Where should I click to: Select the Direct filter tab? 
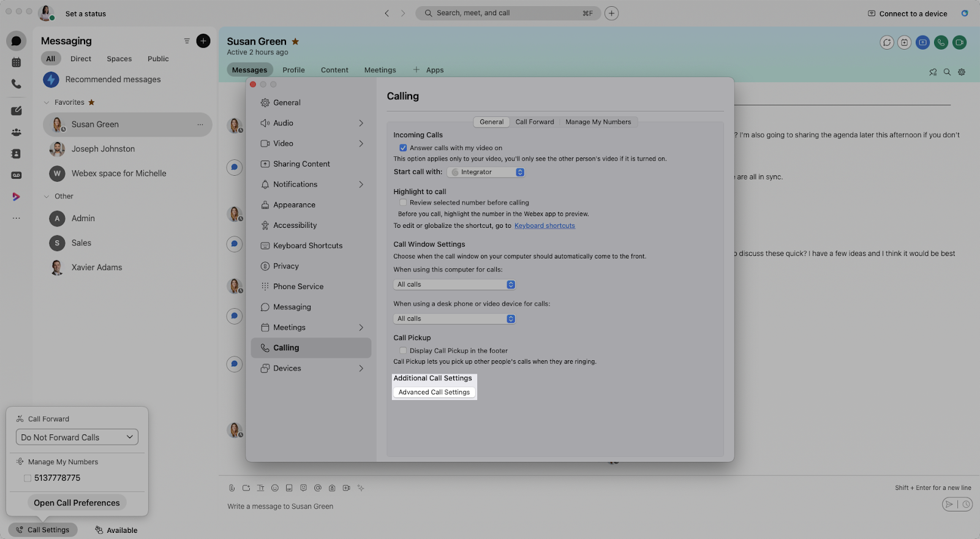[x=81, y=59]
